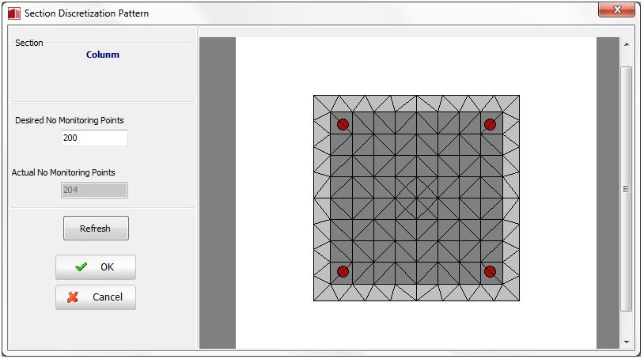This screenshot has width=644, height=359.
Task: Dismiss the dialog using the Cancel button
Action: coord(96,297)
